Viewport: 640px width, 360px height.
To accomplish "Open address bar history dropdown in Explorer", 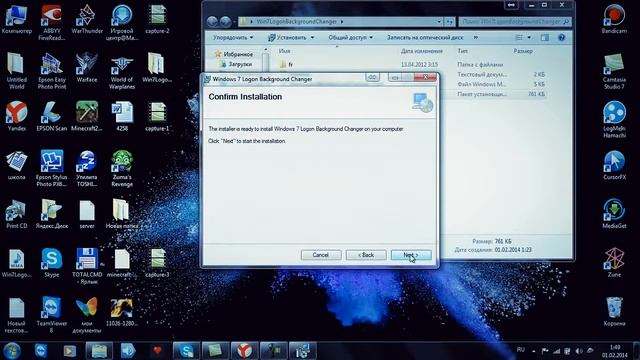I will point(439,22).
